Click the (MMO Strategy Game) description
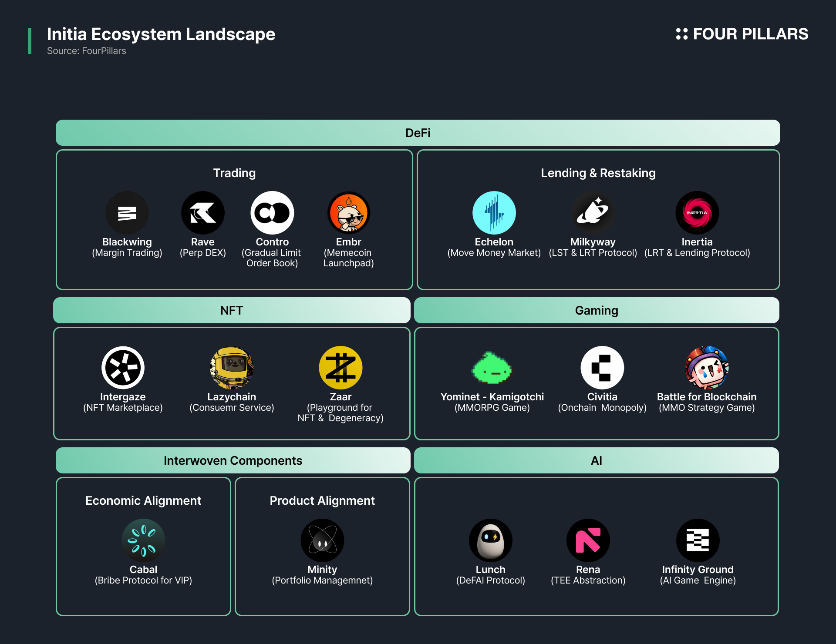Image resolution: width=836 pixels, height=644 pixels. 707,408
